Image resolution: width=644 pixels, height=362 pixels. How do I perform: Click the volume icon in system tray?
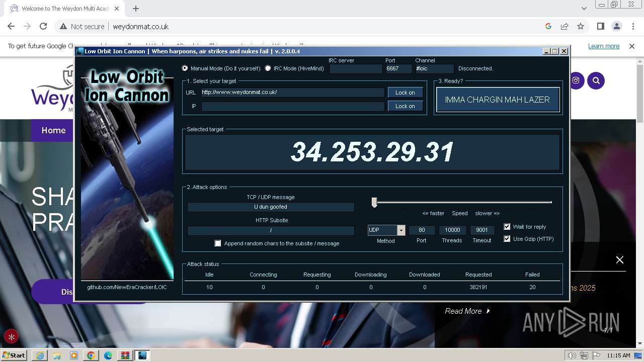(x=572, y=355)
